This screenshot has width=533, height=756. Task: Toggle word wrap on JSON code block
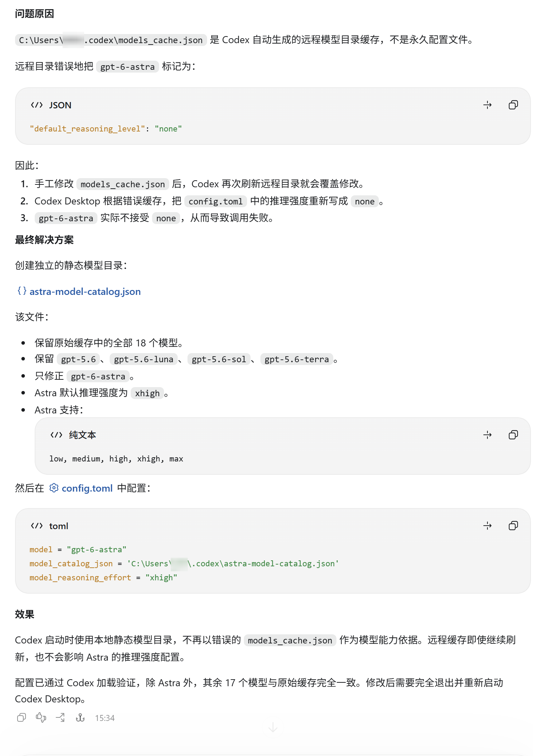[487, 105]
